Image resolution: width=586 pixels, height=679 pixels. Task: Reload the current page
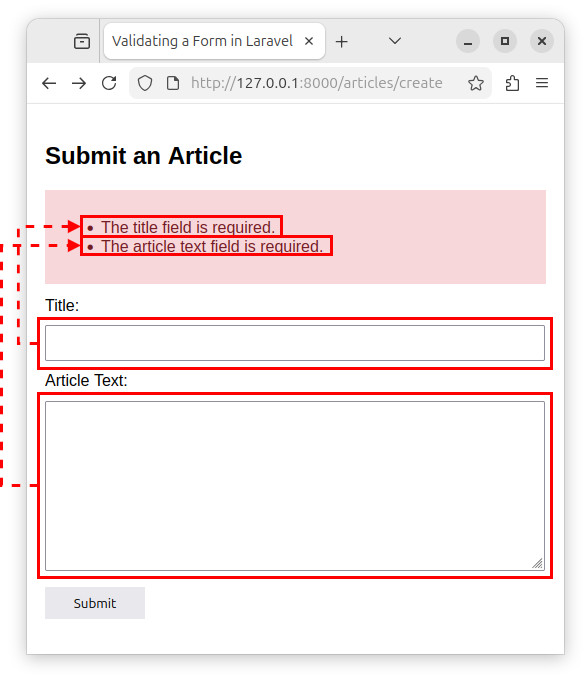click(109, 83)
